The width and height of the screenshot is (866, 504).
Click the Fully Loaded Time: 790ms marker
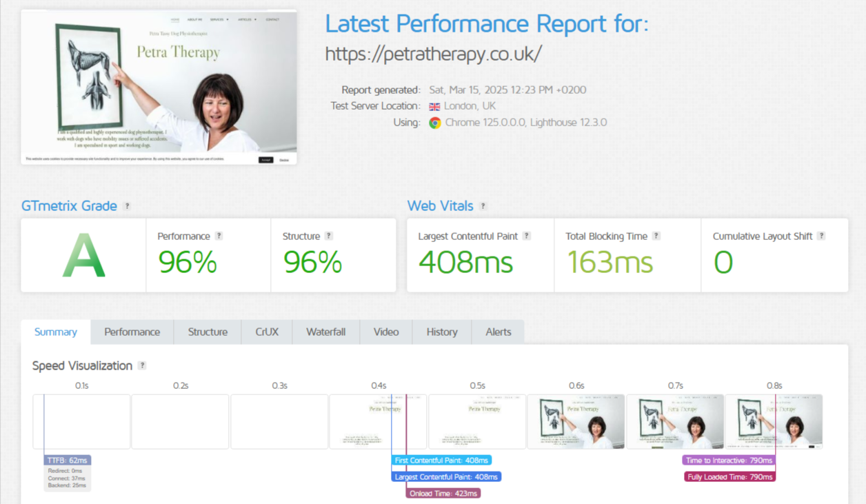tap(729, 476)
